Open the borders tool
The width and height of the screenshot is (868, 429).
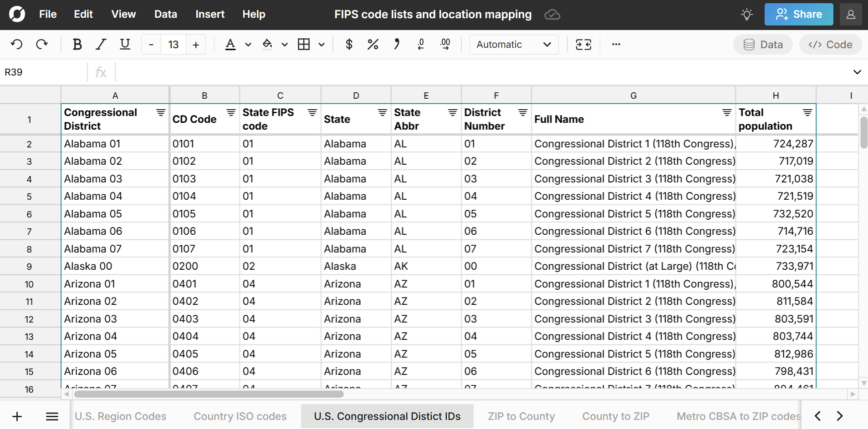[304, 45]
